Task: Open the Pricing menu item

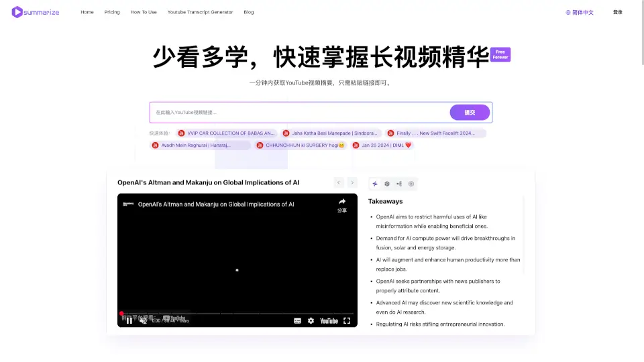Action: tap(112, 12)
